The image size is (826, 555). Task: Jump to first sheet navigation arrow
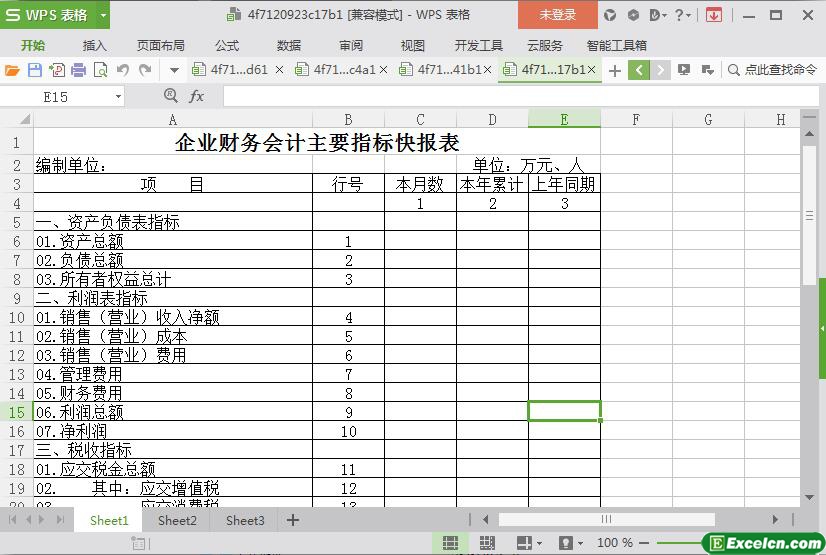(12, 520)
